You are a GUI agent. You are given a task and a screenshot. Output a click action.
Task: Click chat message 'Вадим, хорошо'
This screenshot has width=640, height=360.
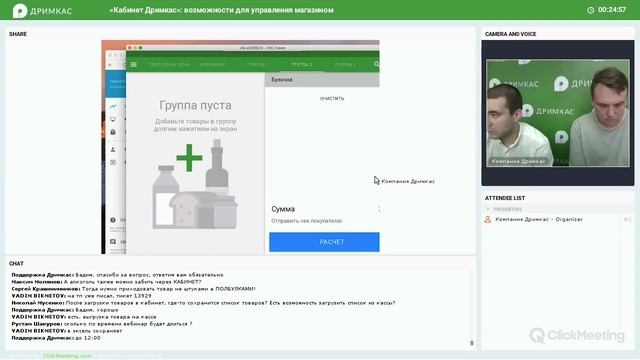coord(65,310)
